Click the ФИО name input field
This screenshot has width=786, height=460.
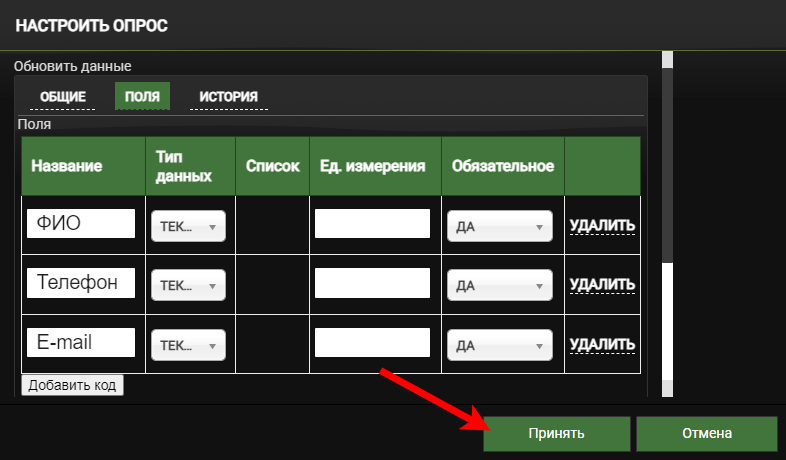(81, 224)
